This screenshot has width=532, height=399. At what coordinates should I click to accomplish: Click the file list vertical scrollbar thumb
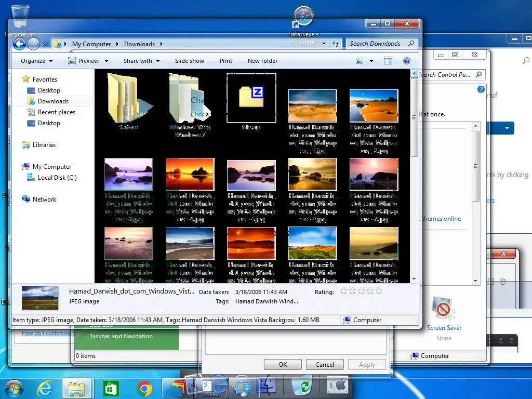pos(414,117)
